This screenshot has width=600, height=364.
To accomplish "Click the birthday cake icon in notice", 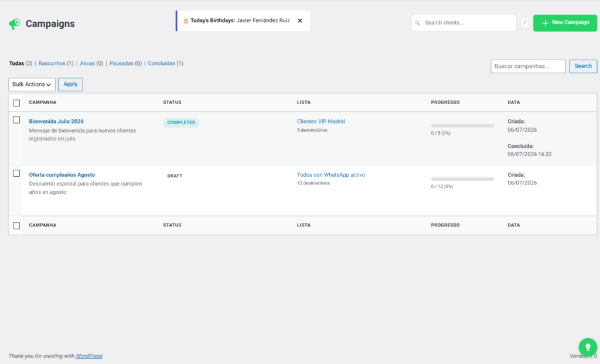I will pos(186,20).
